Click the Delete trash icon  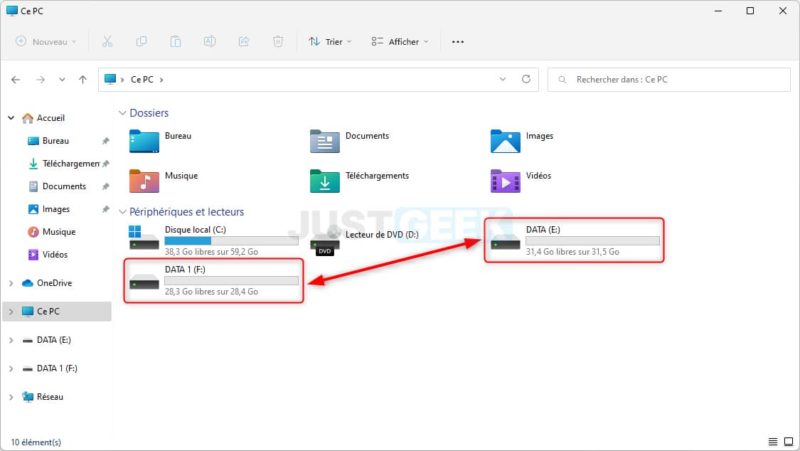278,41
